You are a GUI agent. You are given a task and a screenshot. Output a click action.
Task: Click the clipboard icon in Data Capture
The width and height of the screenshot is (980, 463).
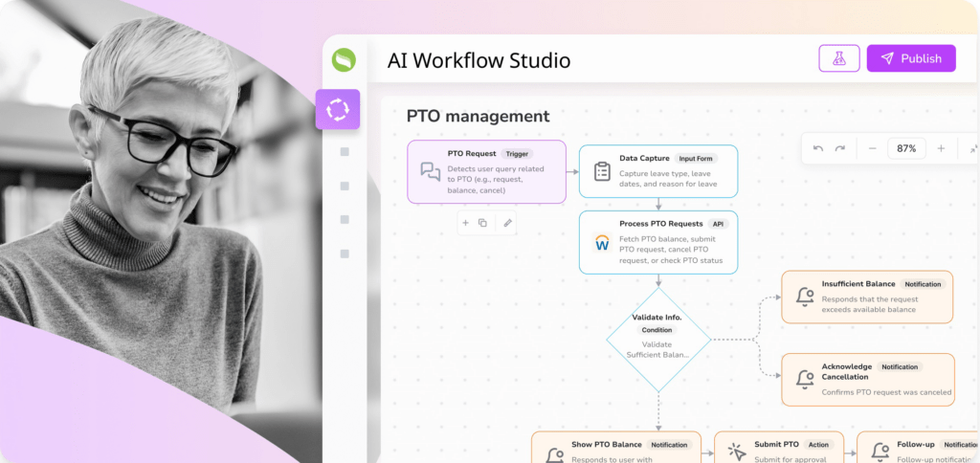602,171
